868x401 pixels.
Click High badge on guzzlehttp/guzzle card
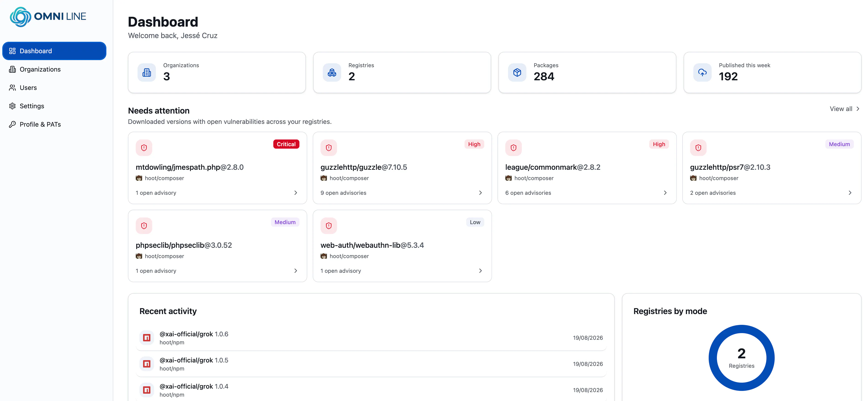click(x=474, y=144)
